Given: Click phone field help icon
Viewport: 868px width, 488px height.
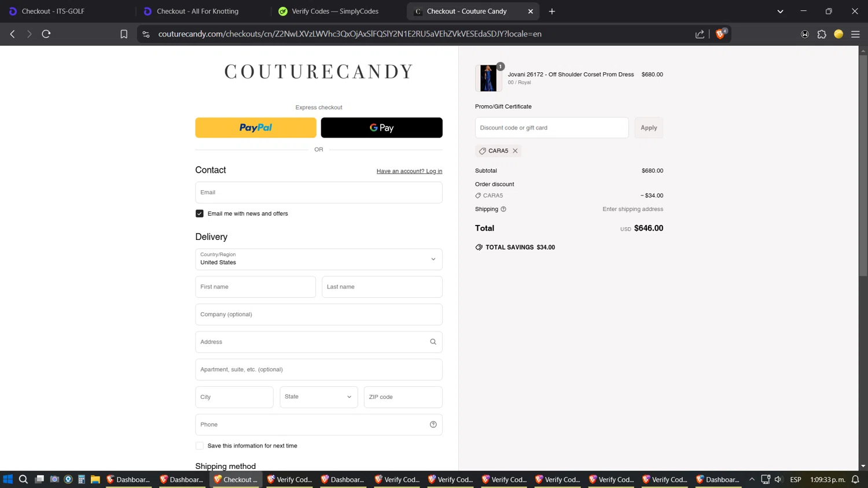Looking at the screenshot, I should tap(433, 424).
